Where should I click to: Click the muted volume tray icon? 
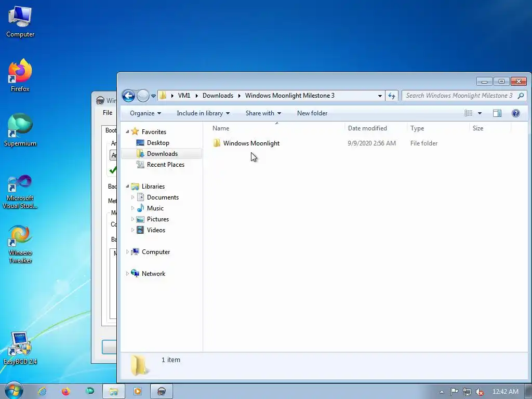(479, 392)
